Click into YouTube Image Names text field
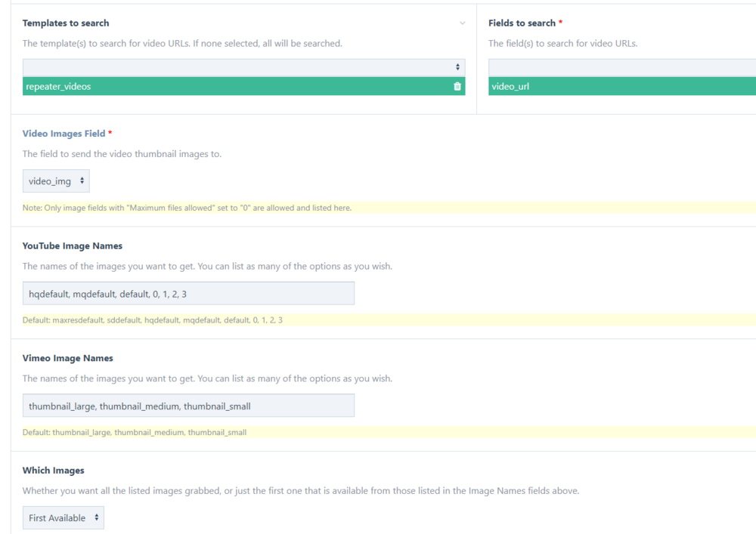This screenshot has width=756, height=534. tap(188, 293)
